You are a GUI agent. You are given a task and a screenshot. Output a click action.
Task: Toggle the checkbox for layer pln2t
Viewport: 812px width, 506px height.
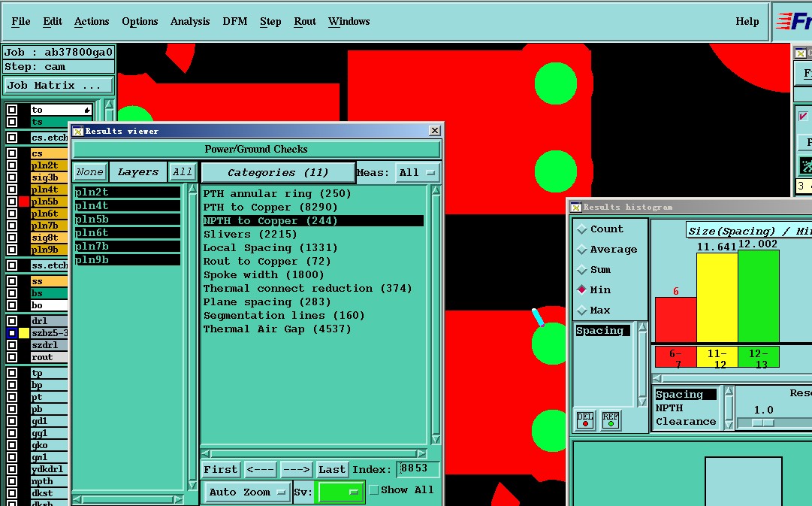(x=12, y=166)
